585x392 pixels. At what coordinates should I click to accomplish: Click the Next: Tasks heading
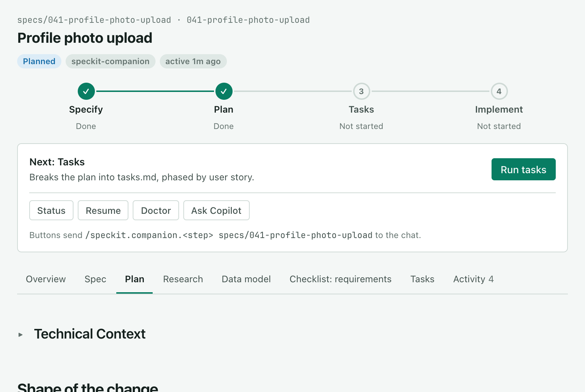(57, 162)
